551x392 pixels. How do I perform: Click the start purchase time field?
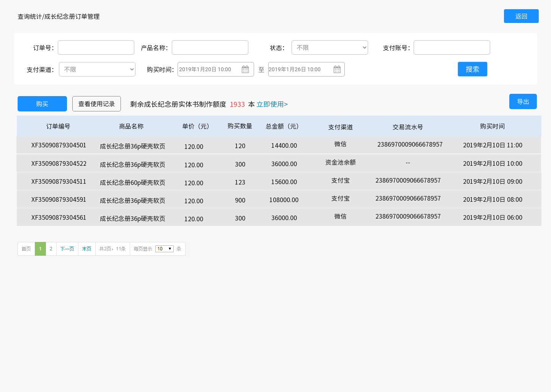click(x=216, y=69)
